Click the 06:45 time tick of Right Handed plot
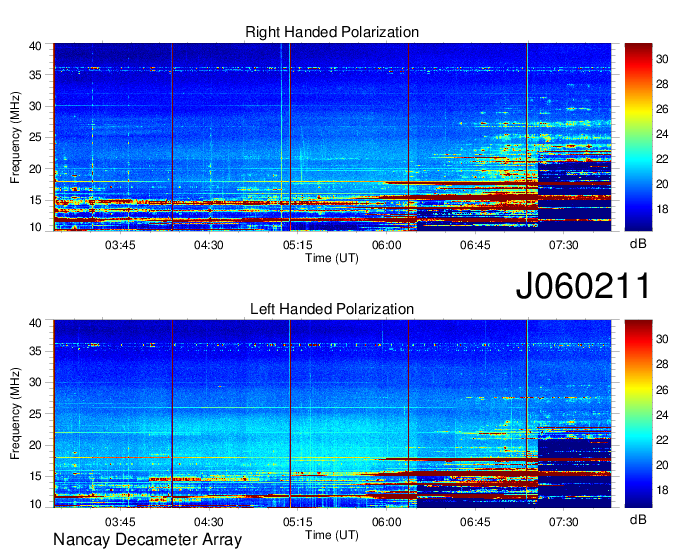The height and width of the screenshot is (552, 680). click(475, 245)
